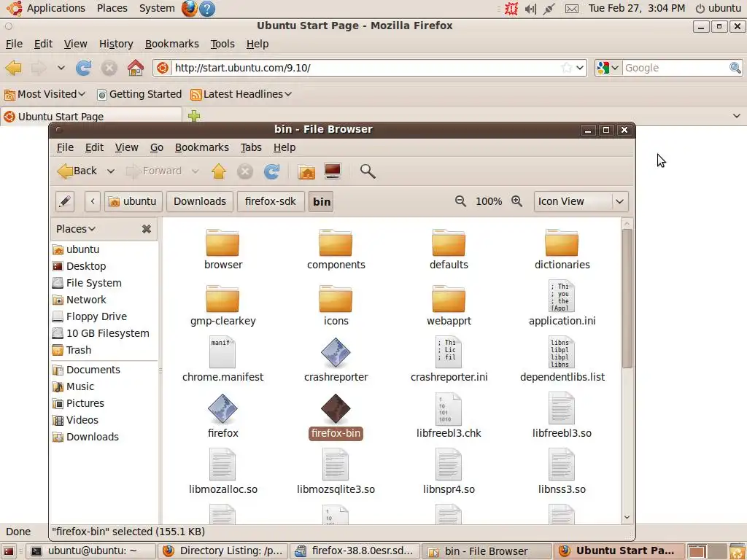Screen dimensions: 747x560
Task: Open the Tabs menu in File Browser
Action: pyautogui.click(x=251, y=147)
